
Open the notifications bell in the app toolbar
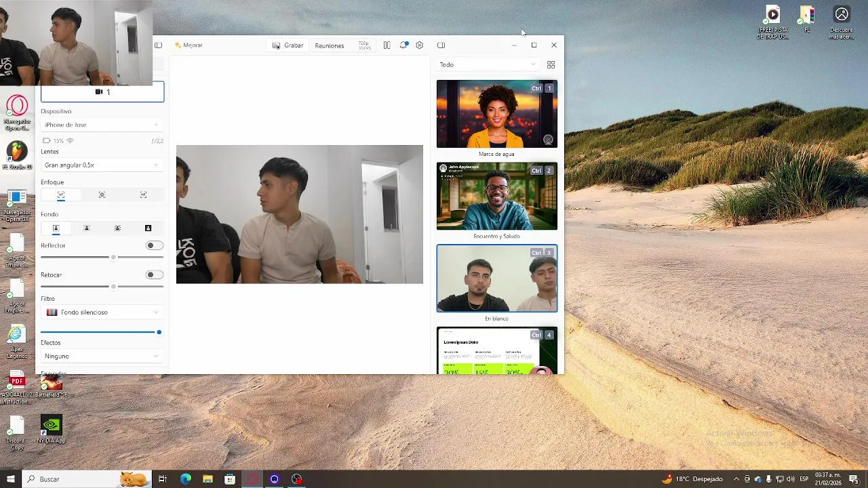(403, 45)
